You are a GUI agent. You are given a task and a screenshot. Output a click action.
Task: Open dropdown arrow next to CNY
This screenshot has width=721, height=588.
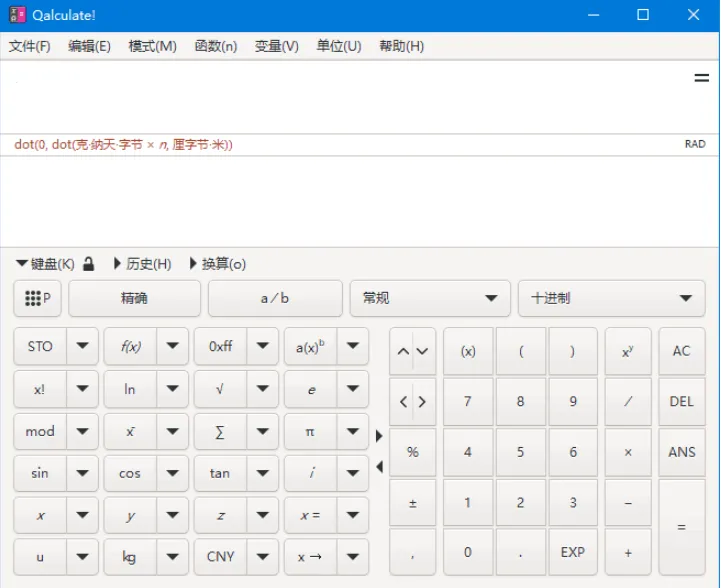click(x=263, y=557)
